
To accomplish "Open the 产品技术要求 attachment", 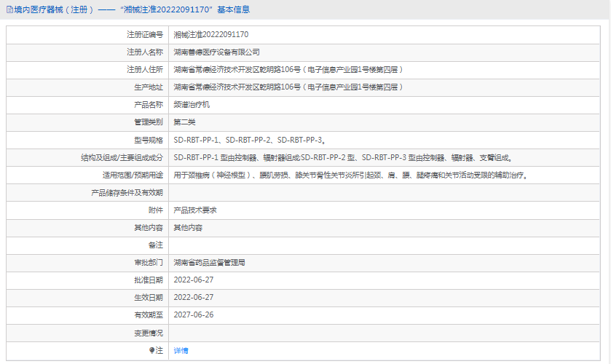I will [x=195, y=210].
